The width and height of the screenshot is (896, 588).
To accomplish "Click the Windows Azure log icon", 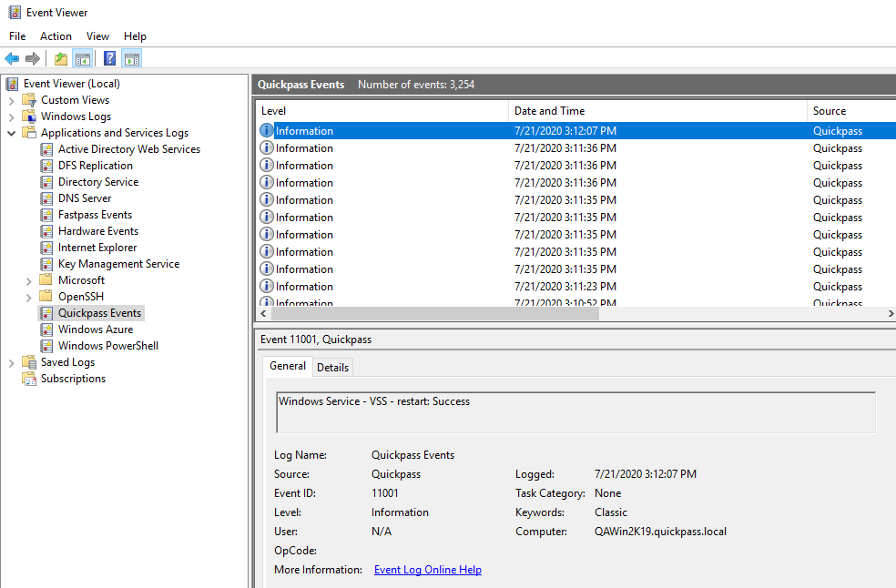I will [x=46, y=330].
